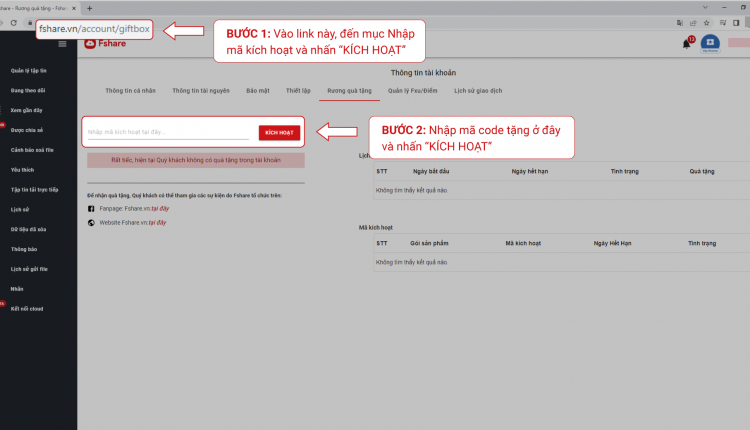Click the Ngày bắt đầu column header

[x=431, y=171]
